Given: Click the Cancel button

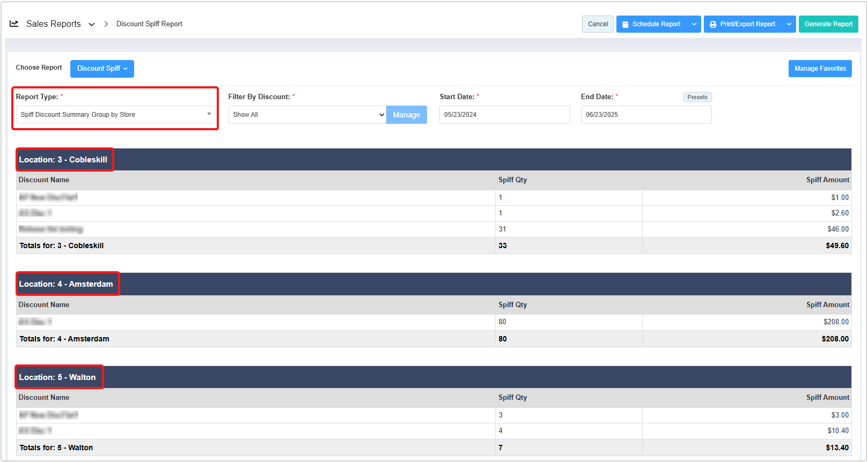Looking at the screenshot, I should (598, 24).
